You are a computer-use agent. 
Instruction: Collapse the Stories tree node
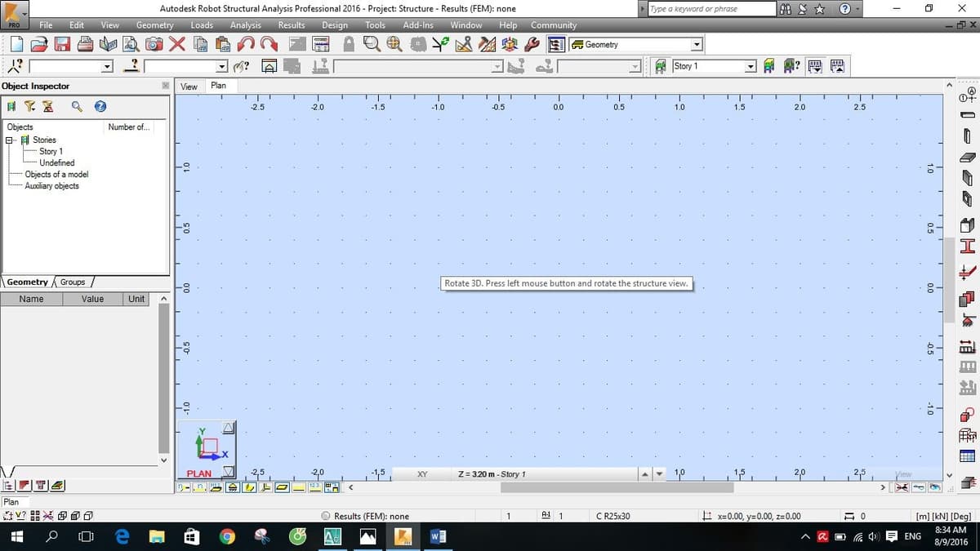point(9,140)
